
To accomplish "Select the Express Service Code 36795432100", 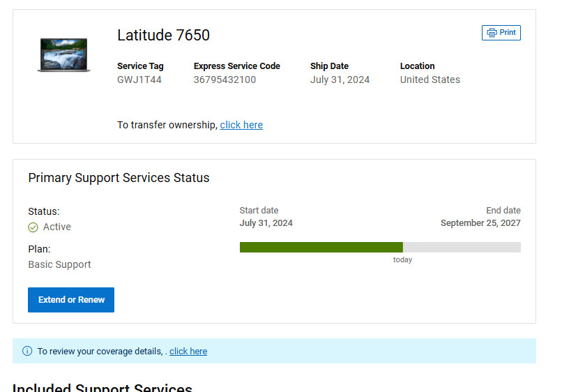I will point(225,80).
